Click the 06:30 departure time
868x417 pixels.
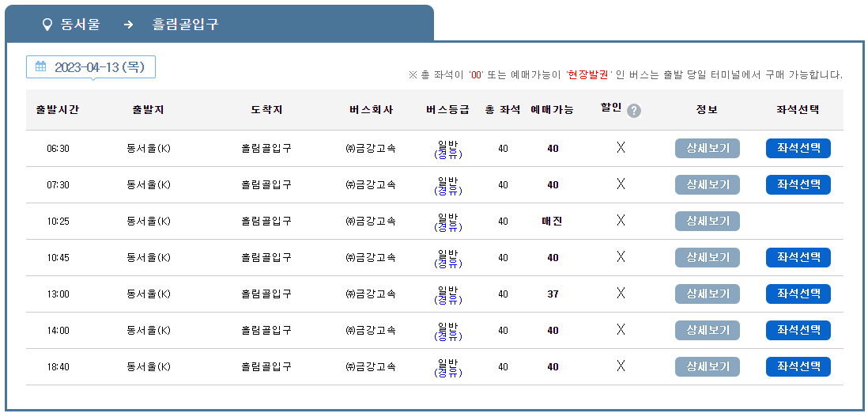(58, 149)
